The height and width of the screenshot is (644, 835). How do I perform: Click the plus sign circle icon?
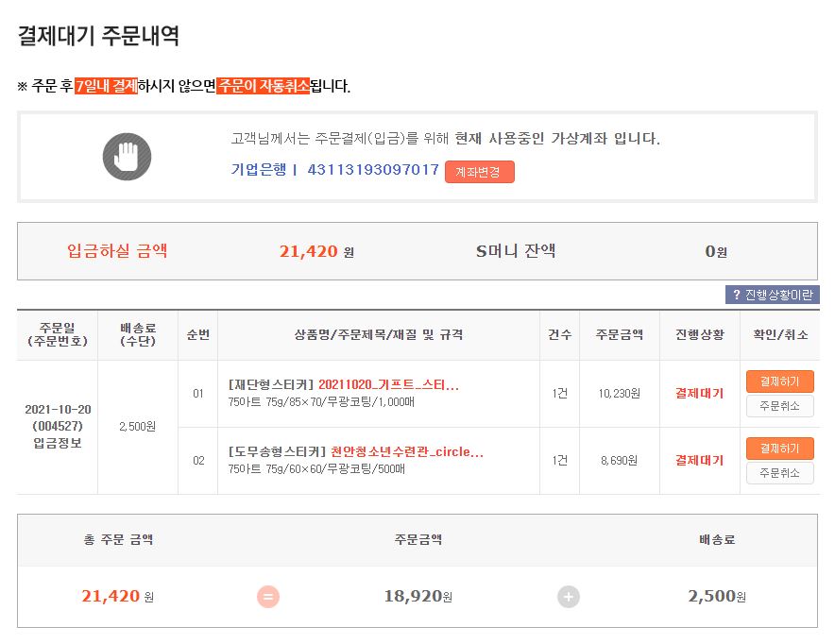point(569,597)
